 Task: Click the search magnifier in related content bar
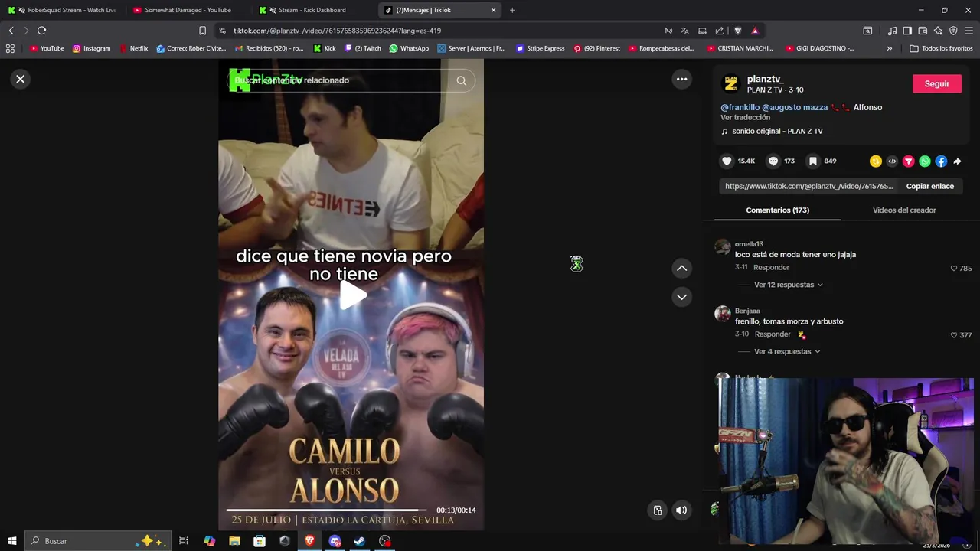(461, 80)
